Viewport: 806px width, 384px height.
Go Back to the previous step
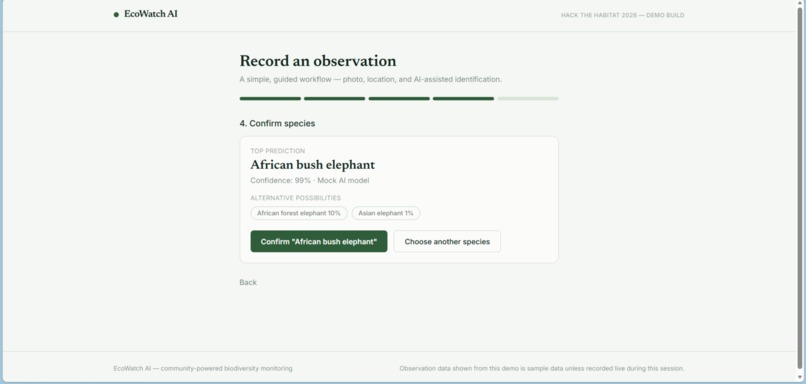tap(248, 282)
